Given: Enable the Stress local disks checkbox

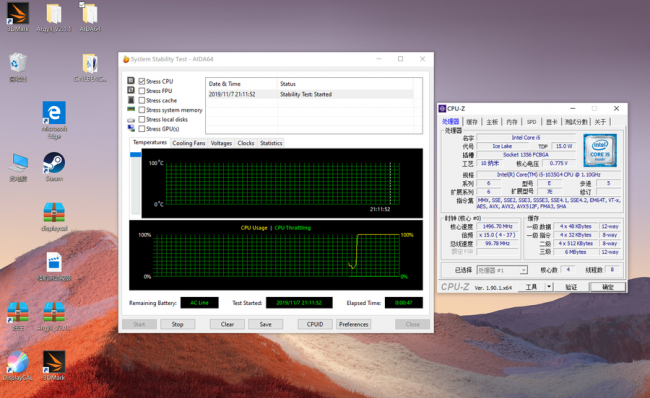Looking at the screenshot, I should 142,119.
